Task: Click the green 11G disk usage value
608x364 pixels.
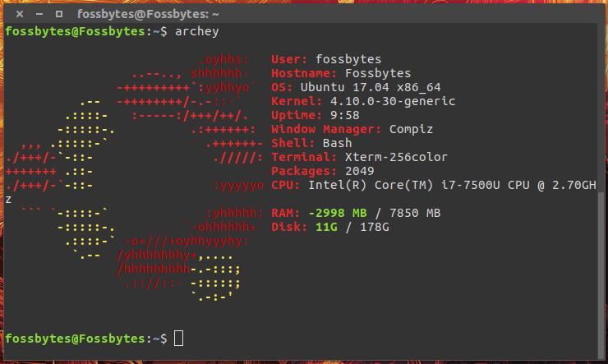Action: pos(325,227)
